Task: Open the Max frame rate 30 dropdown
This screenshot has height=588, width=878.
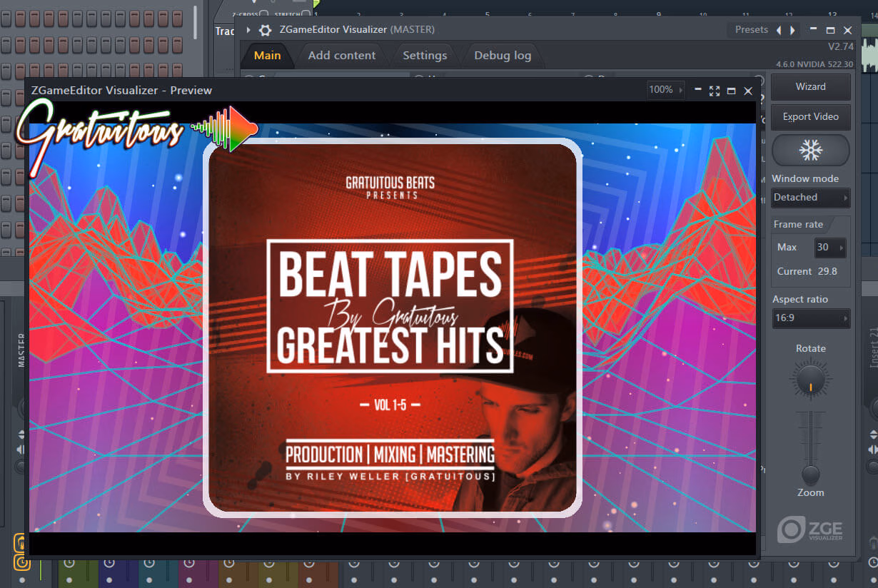Action: coord(830,247)
